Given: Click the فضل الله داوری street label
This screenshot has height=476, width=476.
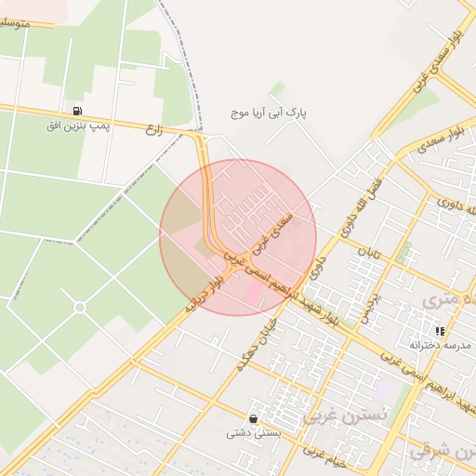Looking at the screenshot, I should [362, 207].
